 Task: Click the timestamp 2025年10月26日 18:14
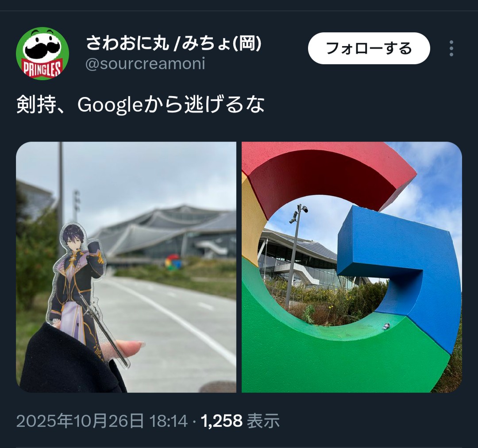102,421
